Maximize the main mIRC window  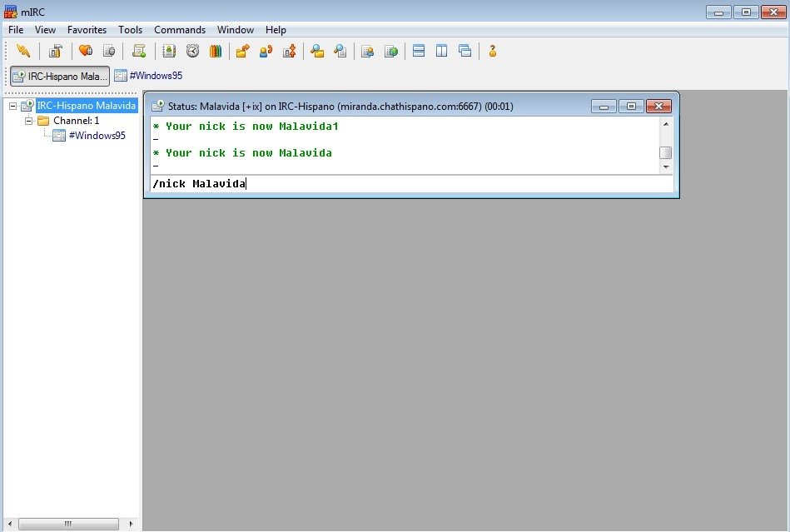point(746,12)
